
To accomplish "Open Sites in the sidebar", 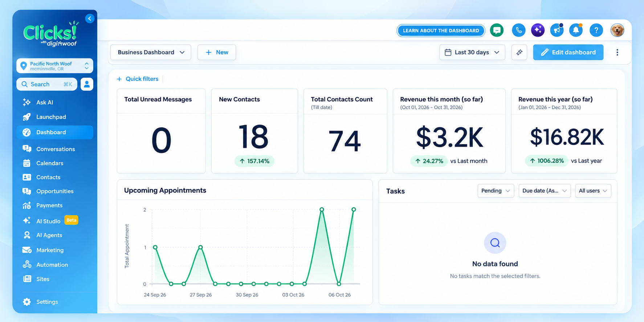I will coord(54,279).
